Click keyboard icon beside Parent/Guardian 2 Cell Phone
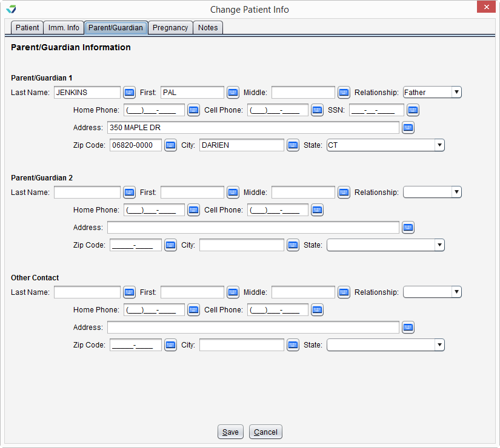Screen dimensions: 500x448 (317, 210)
